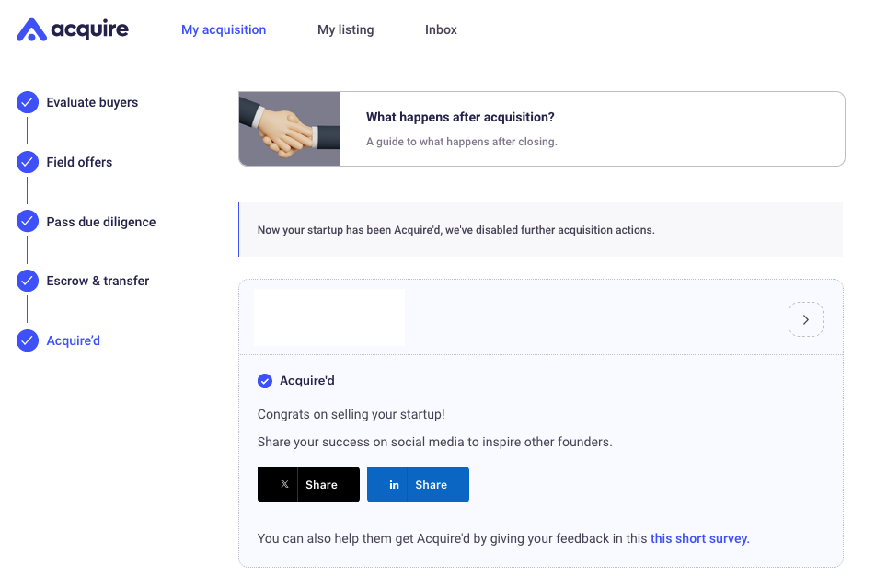887x588 pixels.
Task: Select the Evaluate buyers step label
Action: coord(92,102)
